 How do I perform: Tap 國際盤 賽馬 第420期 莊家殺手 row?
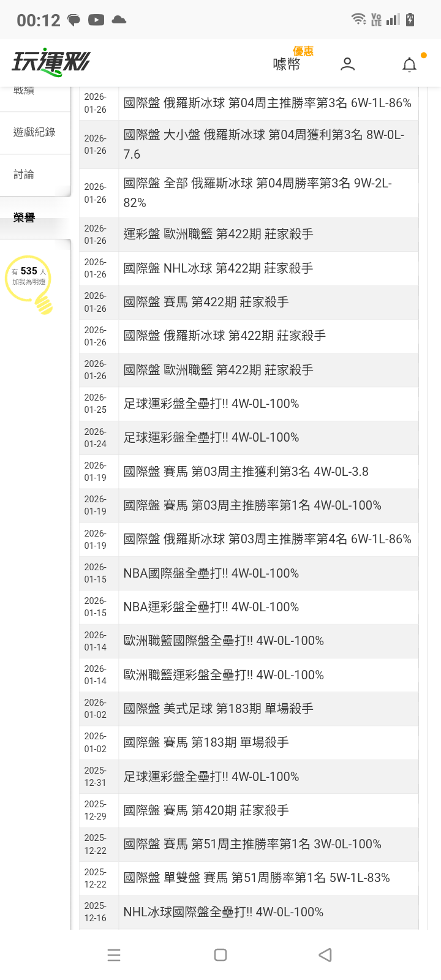pyautogui.click(x=206, y=810)
